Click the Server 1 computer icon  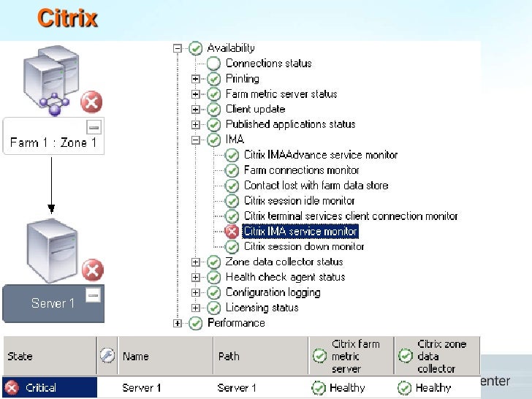click(52, 251)
